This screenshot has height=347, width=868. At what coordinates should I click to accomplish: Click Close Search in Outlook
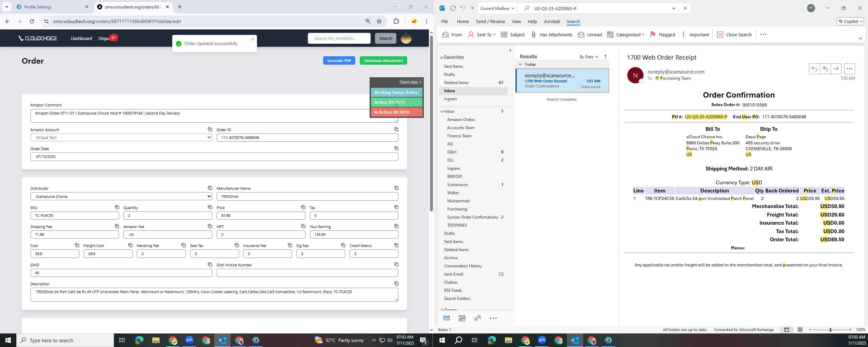tap(734, 35)
